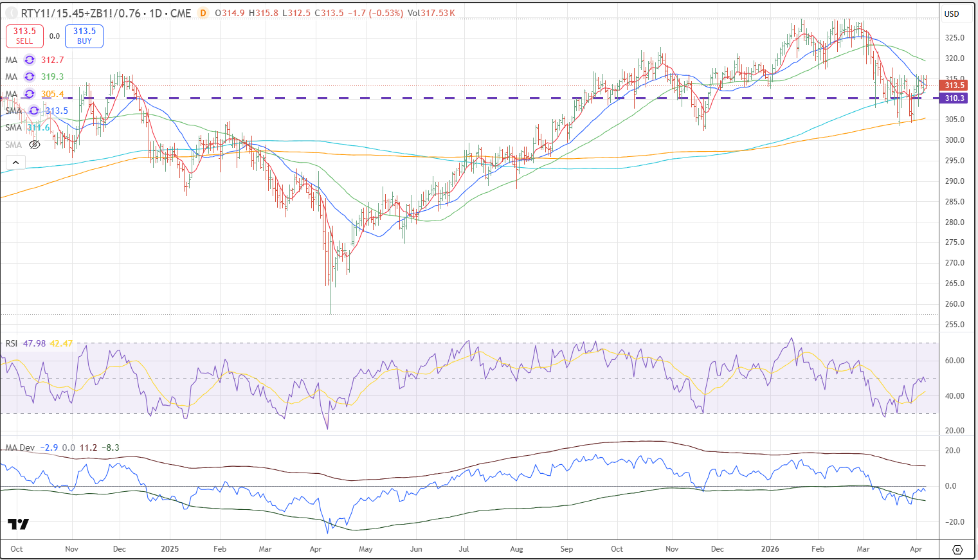The height and width of the screenshot is (560, 978).
Task: Click the orange D delayed-data badge
Action: [203, 13]
